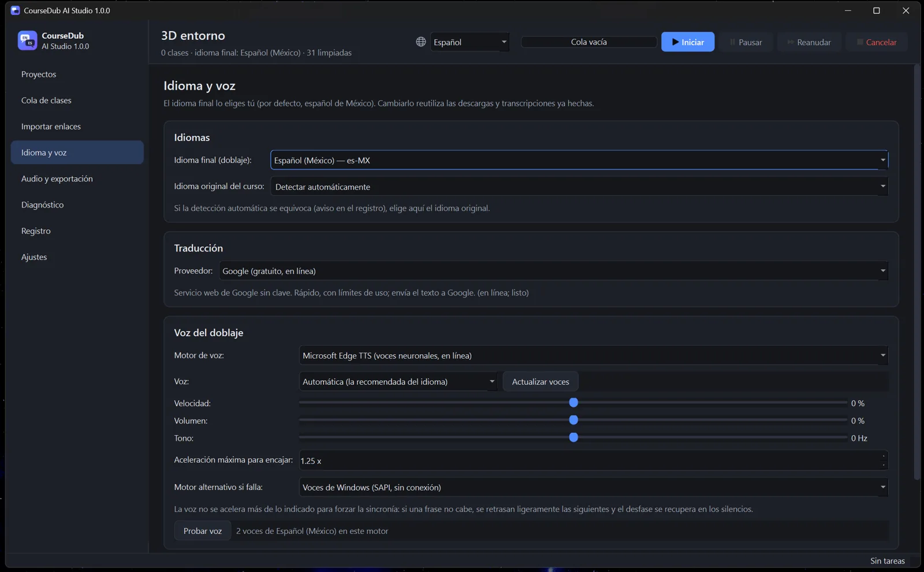Open the interface language dropdown set to Español

pyautogui.click(x=470, y=42)
